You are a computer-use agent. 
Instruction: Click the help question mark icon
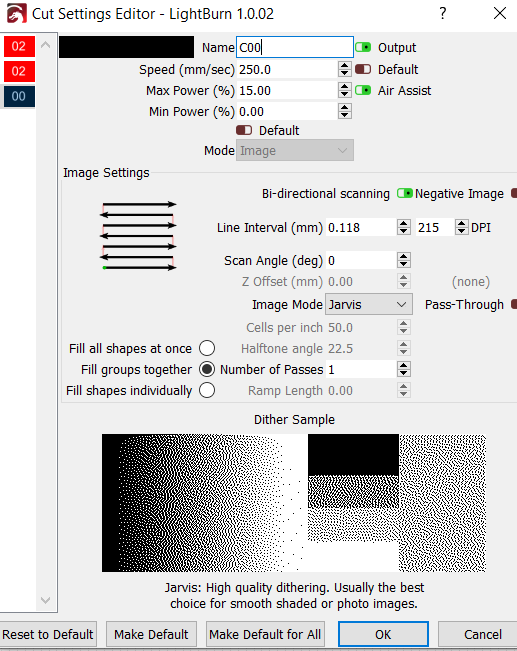click(443, 13)
